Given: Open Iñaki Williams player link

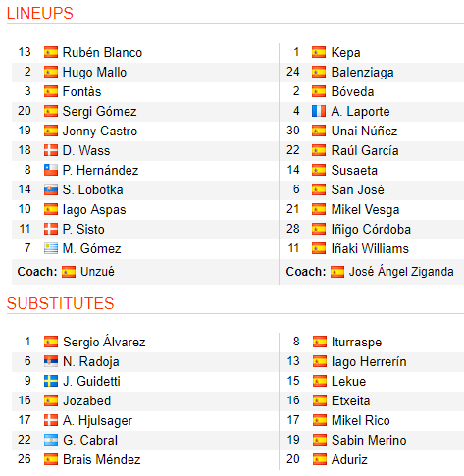Looking at the screenshot, I should (370, 248).
